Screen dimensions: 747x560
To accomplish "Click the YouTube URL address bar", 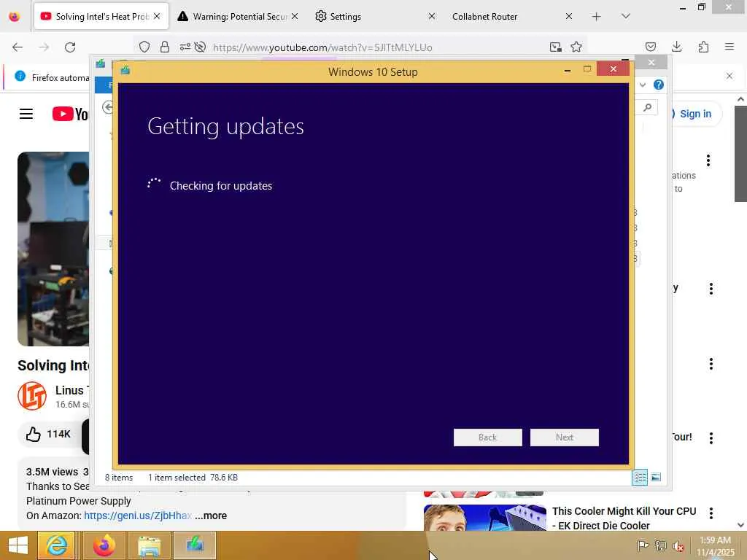I will (322, 47).
